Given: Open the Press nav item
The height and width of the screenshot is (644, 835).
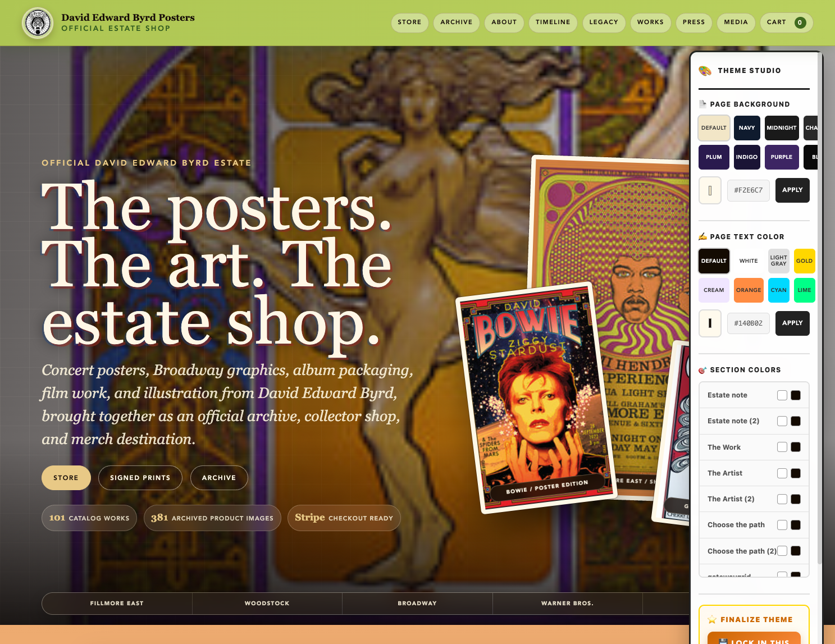Looking at the screenshot, I should (x=693, y=22).
